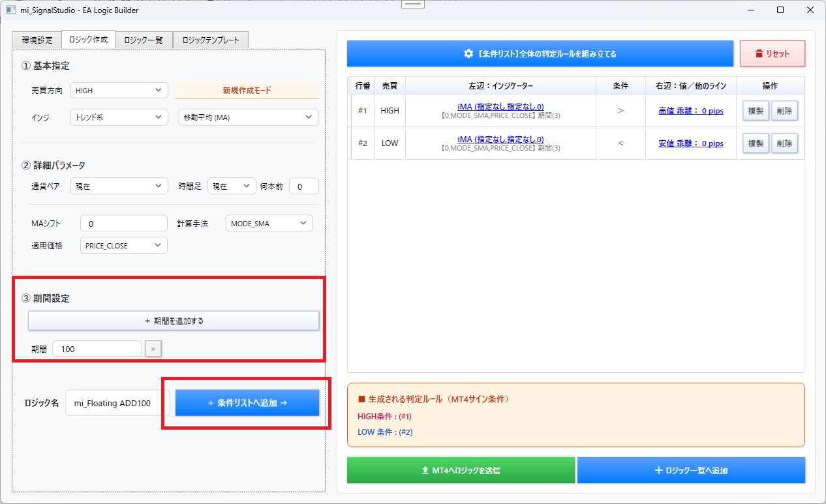Viewport: 826px width, 504px height.
Task: Remove the 期間 entry with x button
Action: [153, 349]
